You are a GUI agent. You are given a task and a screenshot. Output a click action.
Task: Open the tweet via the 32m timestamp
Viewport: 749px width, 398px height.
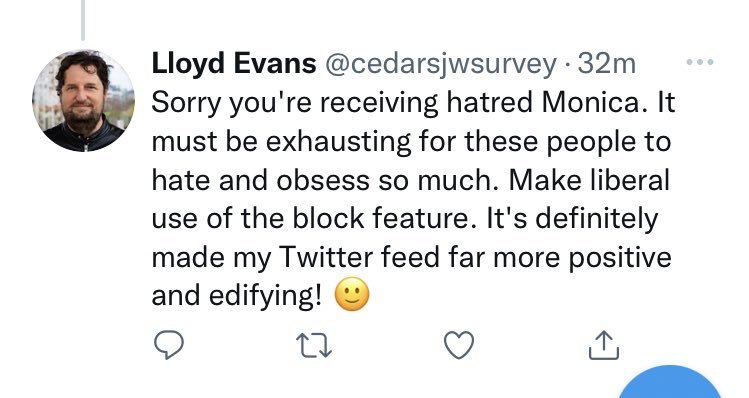click(607, 64)
